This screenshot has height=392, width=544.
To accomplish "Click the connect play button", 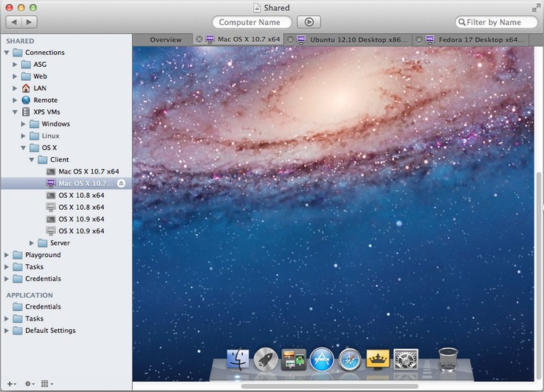I will (x=308, y=22).
